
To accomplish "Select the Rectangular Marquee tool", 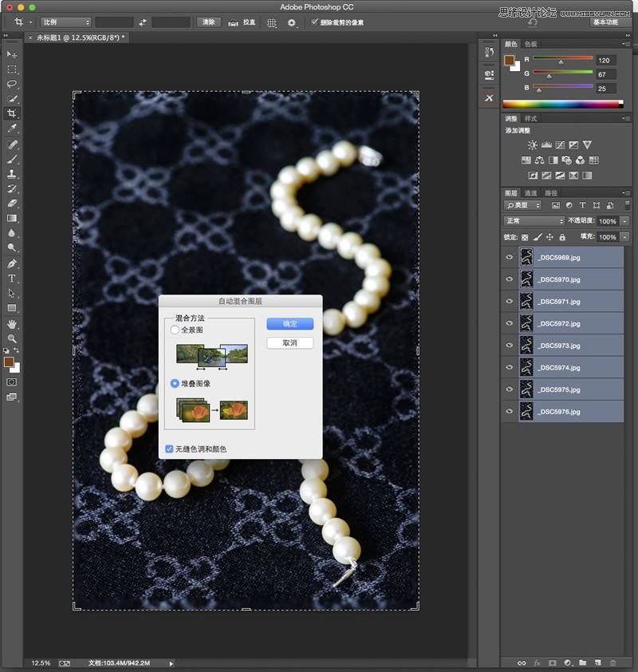I will pos(11,69).
